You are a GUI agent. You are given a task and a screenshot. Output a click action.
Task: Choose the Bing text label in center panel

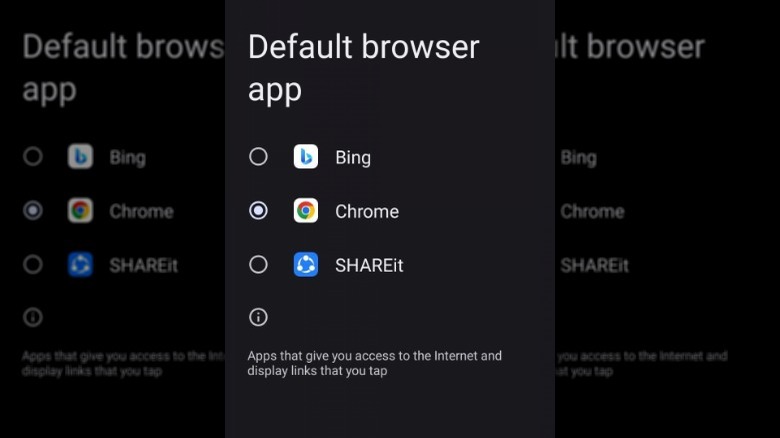click(x=353, y=158)
